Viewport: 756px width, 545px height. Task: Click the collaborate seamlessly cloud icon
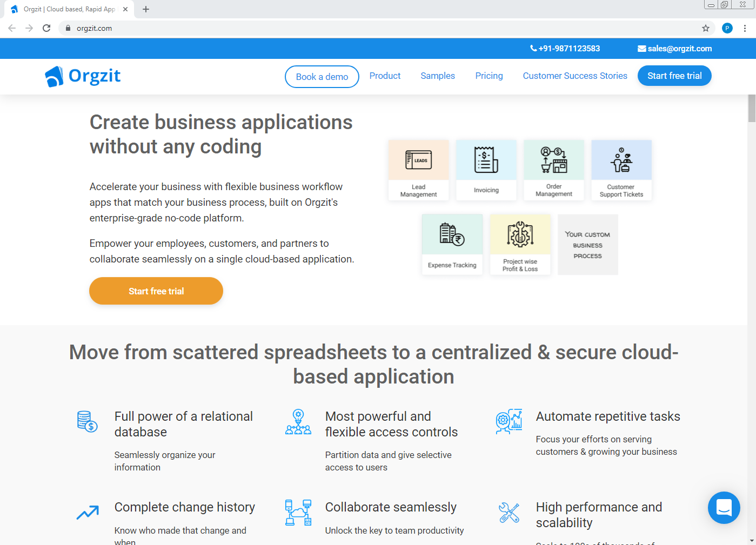tap(298, 513)
